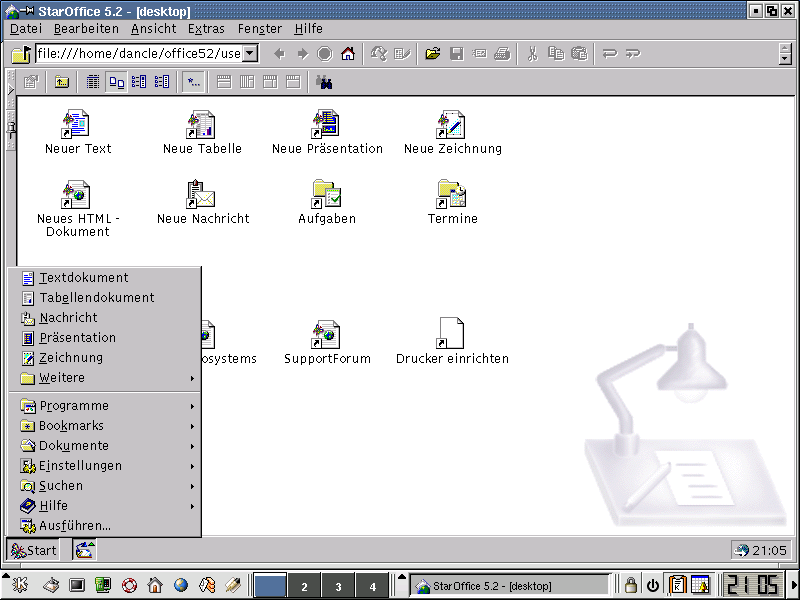Open the Neue Nachricht desktop icon

pyautogui.click(x=203, y=203)
